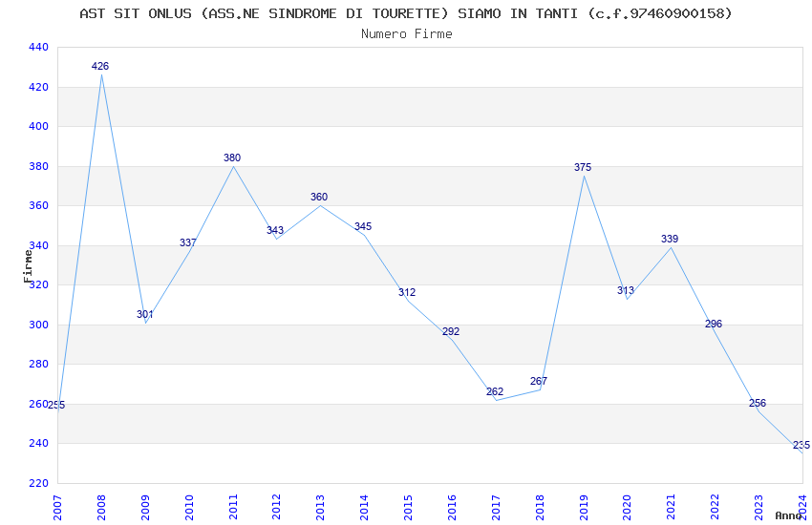Click the 260 y-axis tick label
Image resolution: width=812 pixels, height=525 pixels.
coord(39,404)
